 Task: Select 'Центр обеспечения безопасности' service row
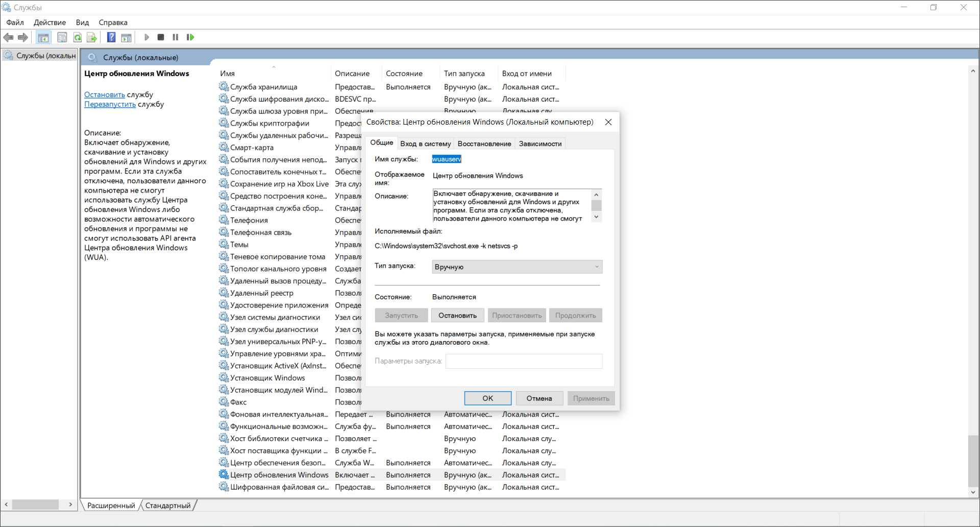click(277, 463)
